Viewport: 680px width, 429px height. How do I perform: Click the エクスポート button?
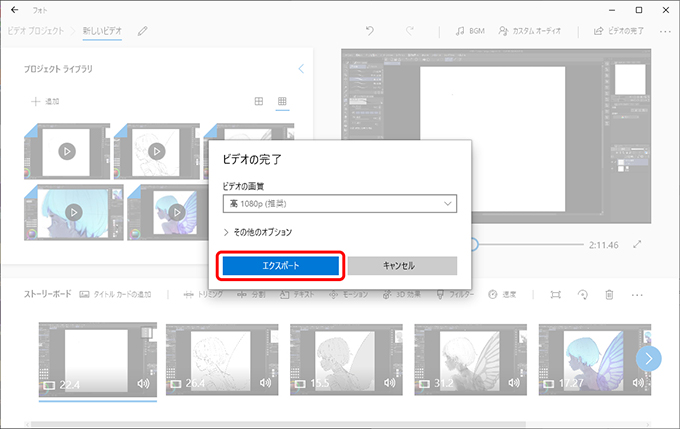[x=280, y=265]
